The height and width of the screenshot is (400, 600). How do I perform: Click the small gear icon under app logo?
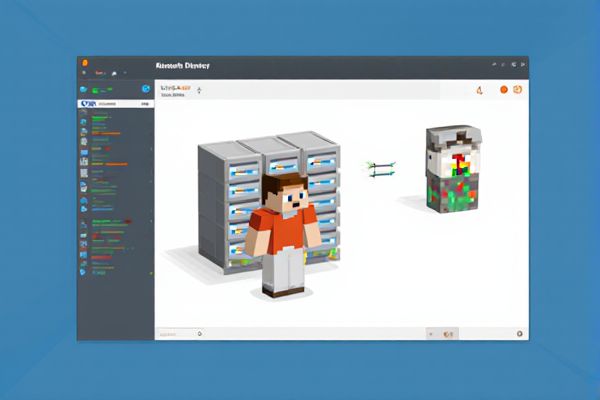tap(85, 73)
